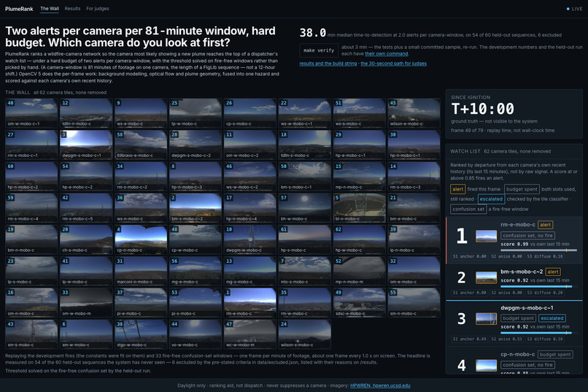Visit the HPWREN hpwren.ucsd.edu link
This screenshot has height=392, width=588.
tap(380, 385)
